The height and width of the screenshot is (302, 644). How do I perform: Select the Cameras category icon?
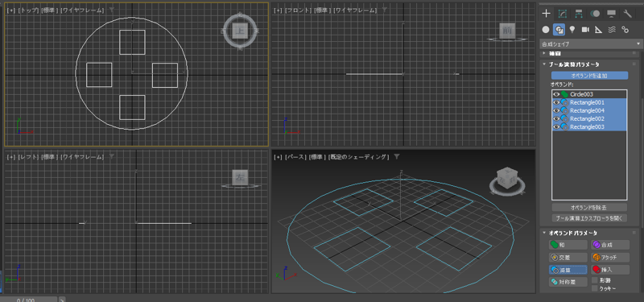coord(585,30)
